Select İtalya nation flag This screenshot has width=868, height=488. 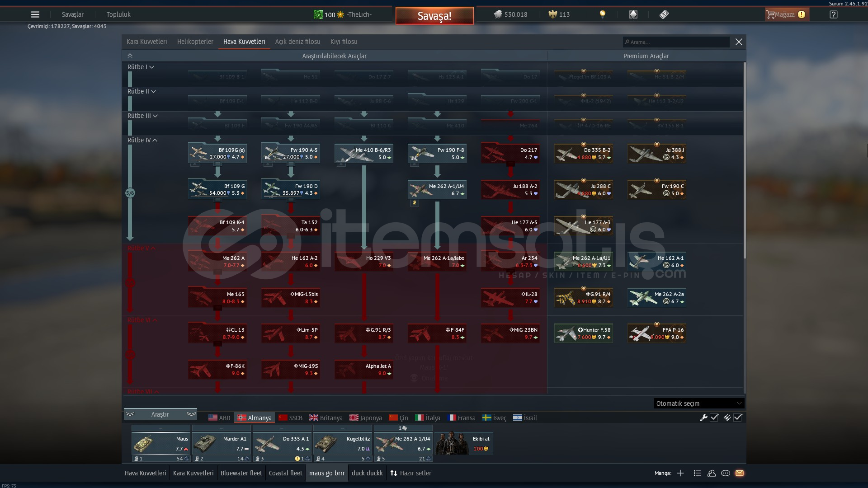(x=428, y=418)
